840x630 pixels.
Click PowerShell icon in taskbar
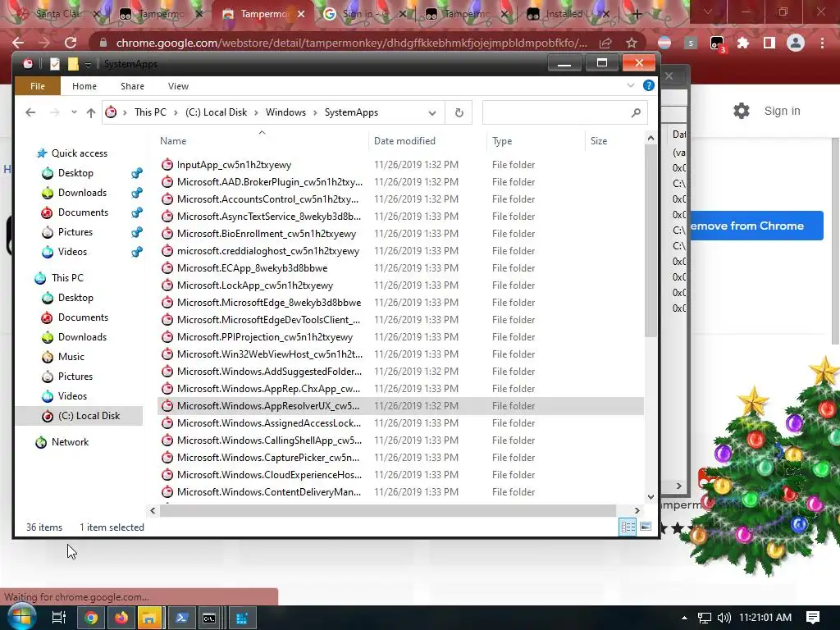[181, 618]
